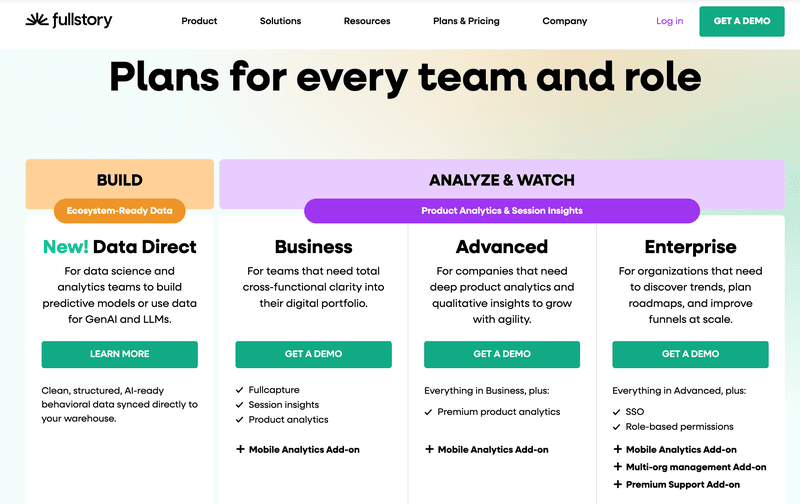800x504 pixels.
Task: Click Advanced Mobile Analytics Add-on text
Action: 493,449
